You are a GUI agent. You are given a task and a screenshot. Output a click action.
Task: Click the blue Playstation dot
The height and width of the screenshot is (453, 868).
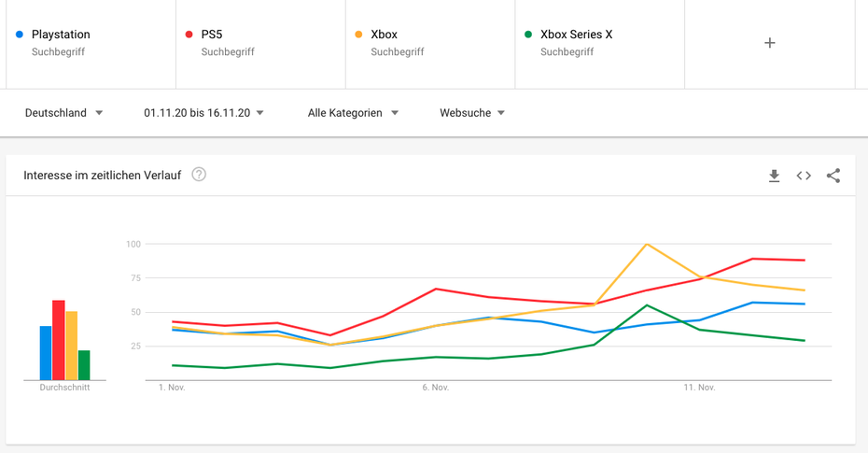tap(20, 35)
